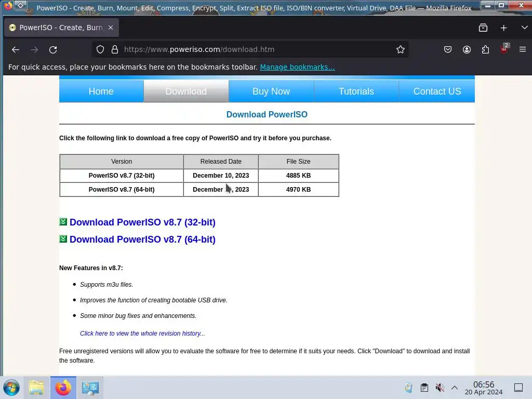Click the Download PowerISO v8.7 (32-bit) link

pos(142,222)
